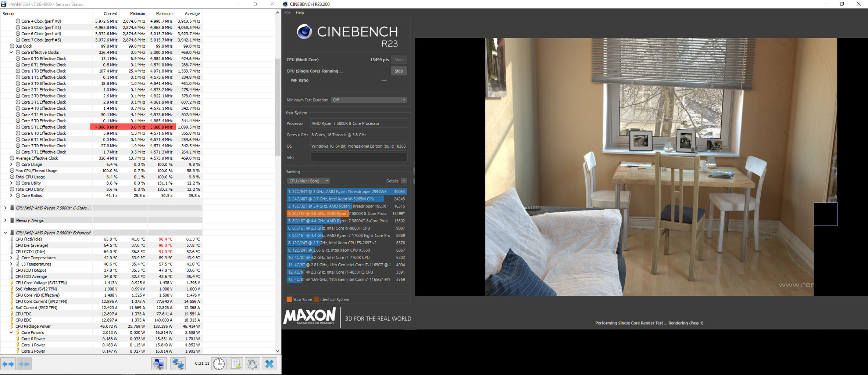
Task: Open the monitor with magnifier icon in HWiNFO
Action: [x=159, y=364]
